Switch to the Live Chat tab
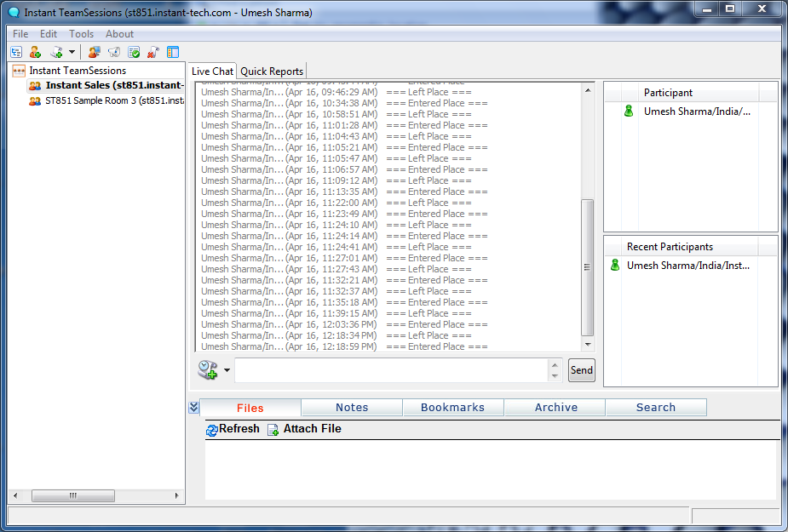Image resolution: width=788 pixels, height=532 pixels. (213, 72)
